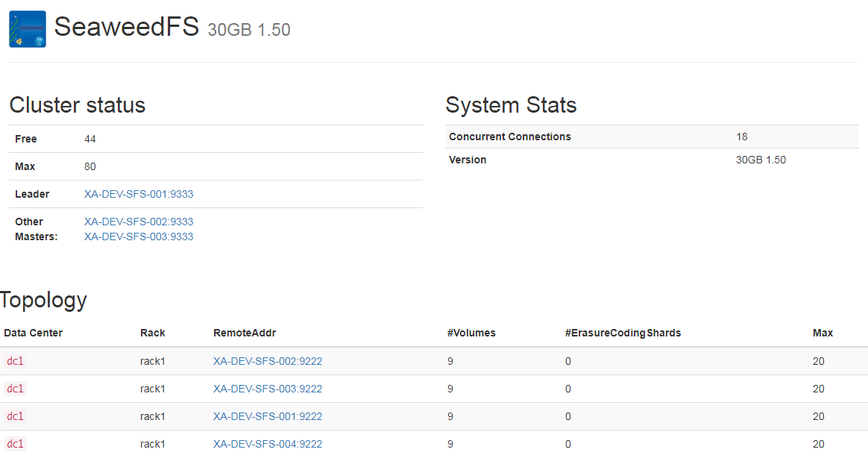
Task: Click the Topology heading
Action: click(44, 300)
